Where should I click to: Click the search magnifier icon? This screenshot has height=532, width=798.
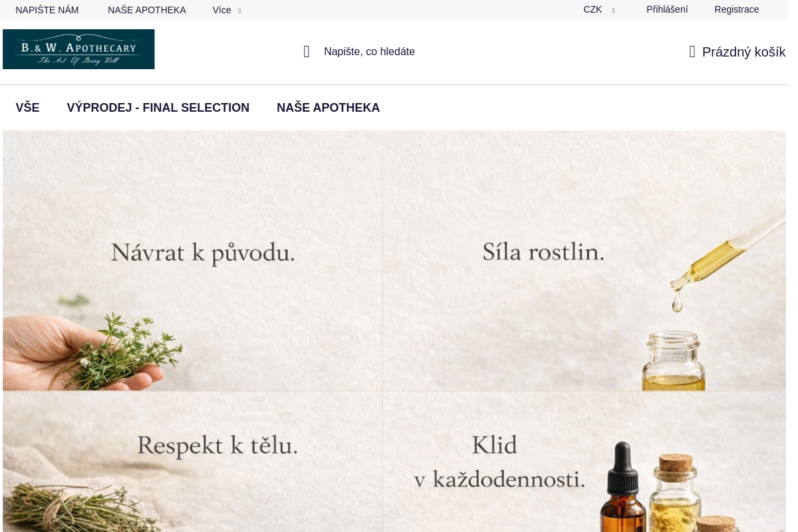307,52
